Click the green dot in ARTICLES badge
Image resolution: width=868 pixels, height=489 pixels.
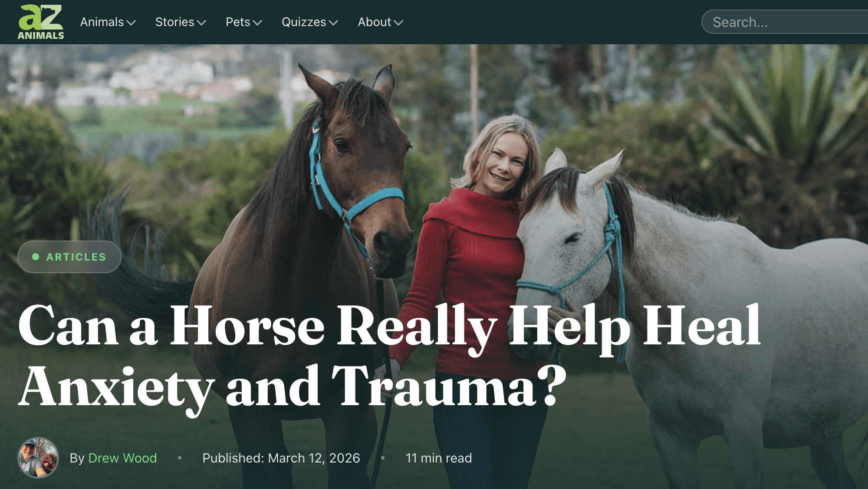click(36, 257)
